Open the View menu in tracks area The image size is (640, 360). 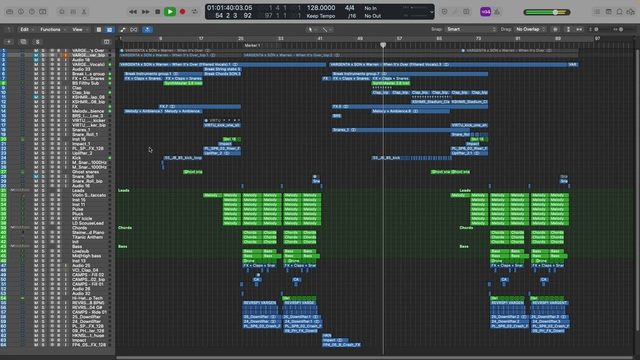pos(79,29)
